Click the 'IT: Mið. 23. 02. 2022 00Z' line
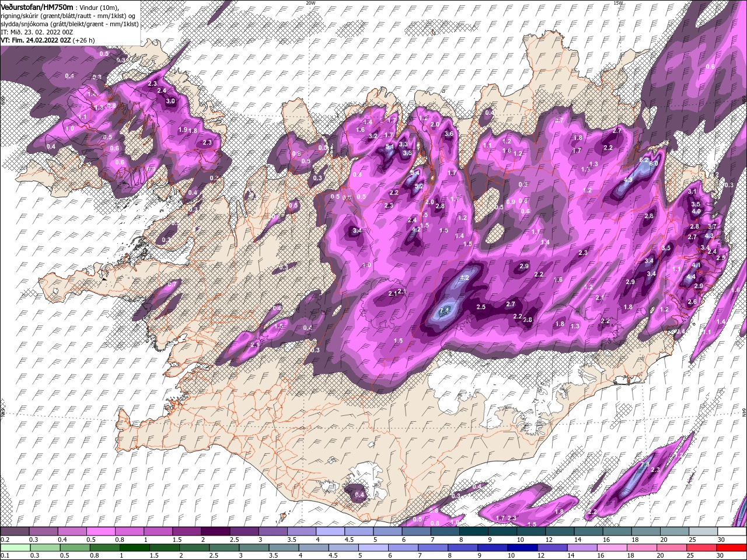747x560 pixels. [38, 32]
